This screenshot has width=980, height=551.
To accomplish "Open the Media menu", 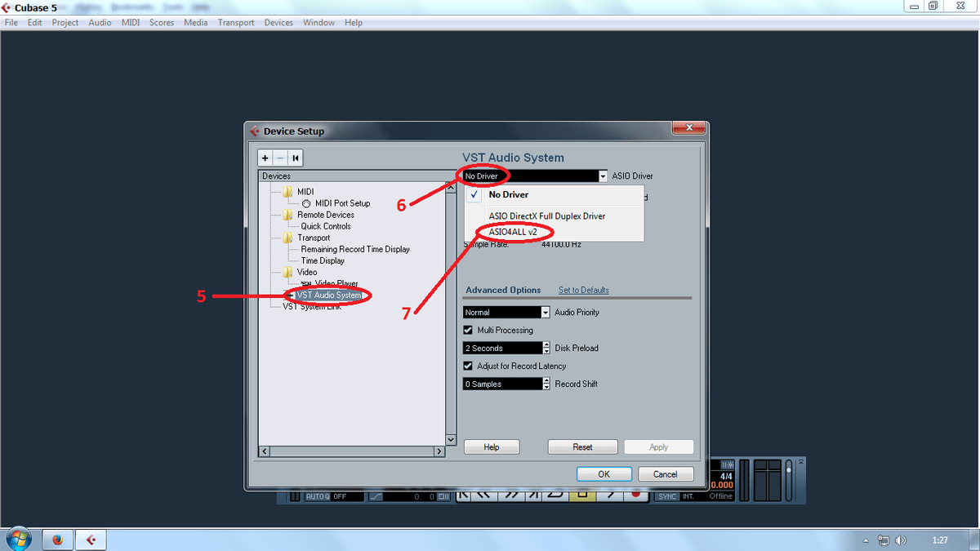I will (x=195, y=23).
